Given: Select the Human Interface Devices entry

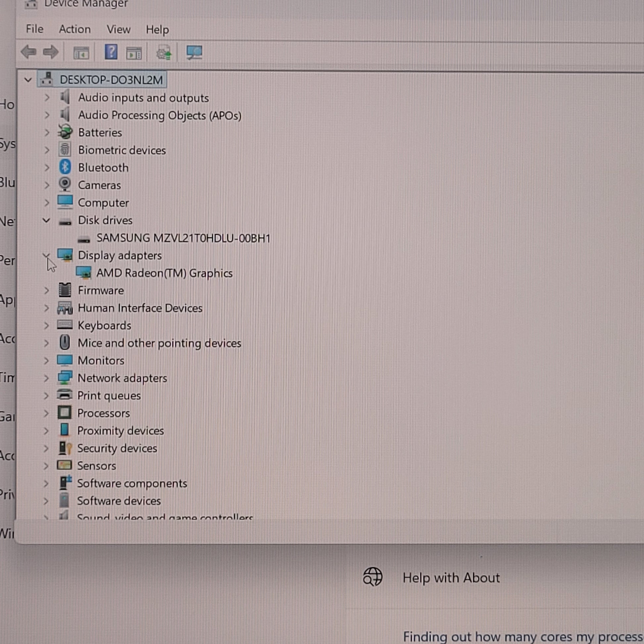Looking at the screenshot, I should click(140, 308).
